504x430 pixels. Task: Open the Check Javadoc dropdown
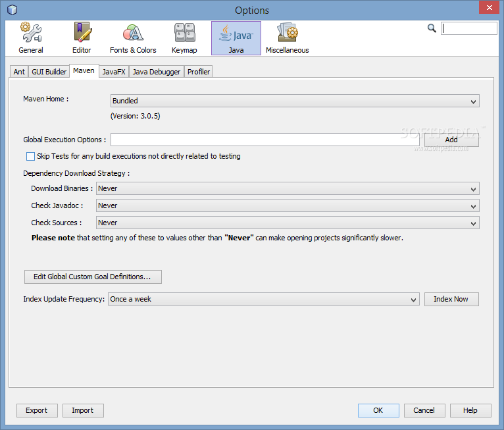pos(288,205)
